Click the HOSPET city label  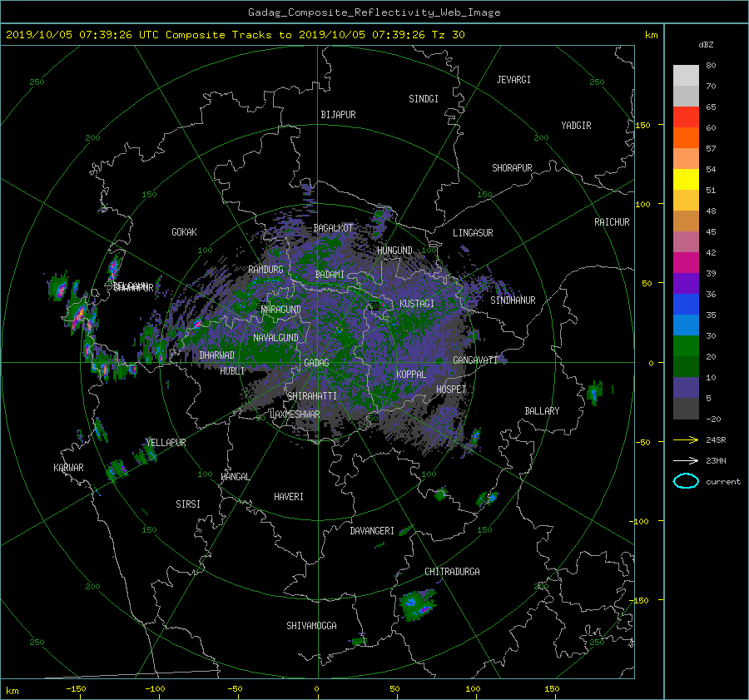(451, 390)
